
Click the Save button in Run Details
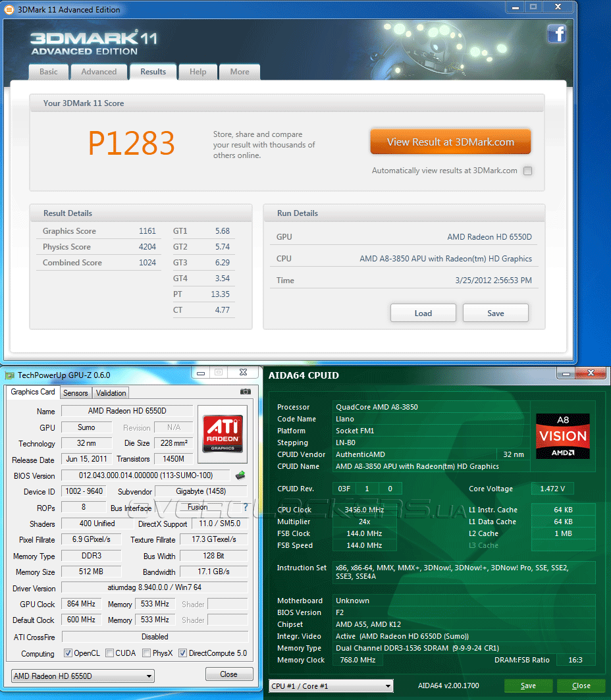pyautogui.click(x=495, y=313)
